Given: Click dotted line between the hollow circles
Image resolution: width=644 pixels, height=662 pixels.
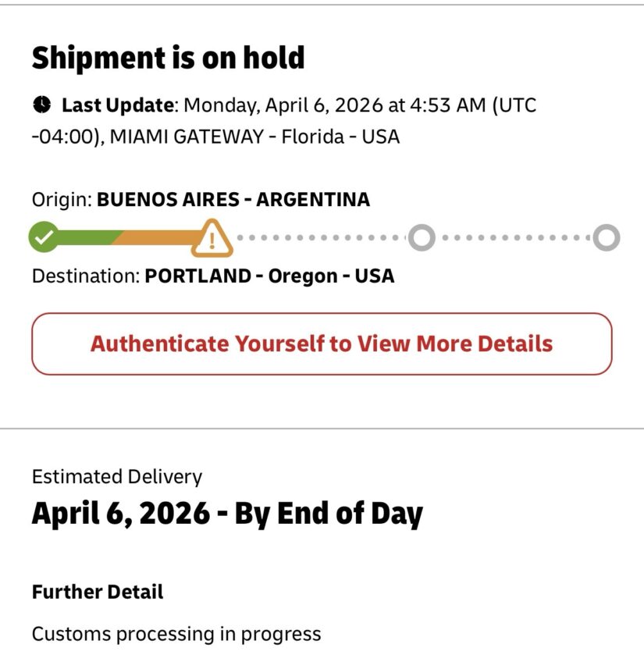Looking at the screenshot, I should pyautogui.click(x=514, y=237).
